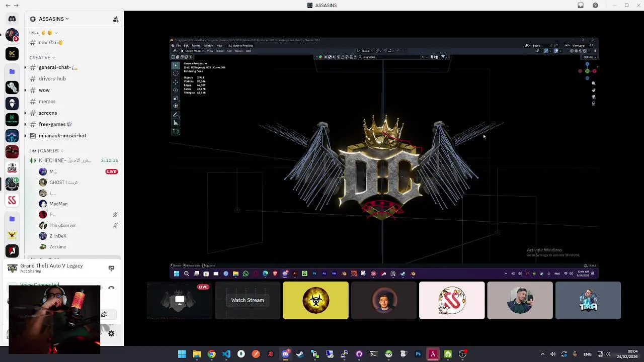The image size is (644, 362).
Task: Open Windows Start menu on taskbar
Action: tap(182, 354)
